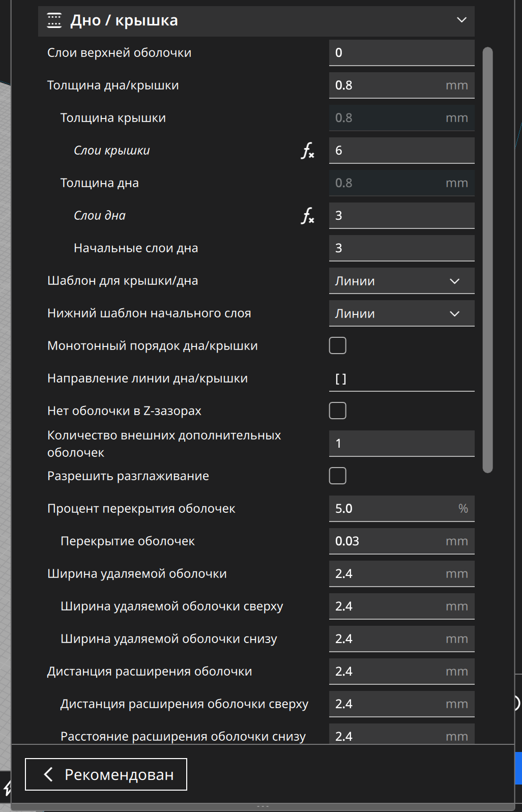This screenshot has height=812, width=522.
Task: Click the Начальные слои дна field
Action: pos(402,248)
